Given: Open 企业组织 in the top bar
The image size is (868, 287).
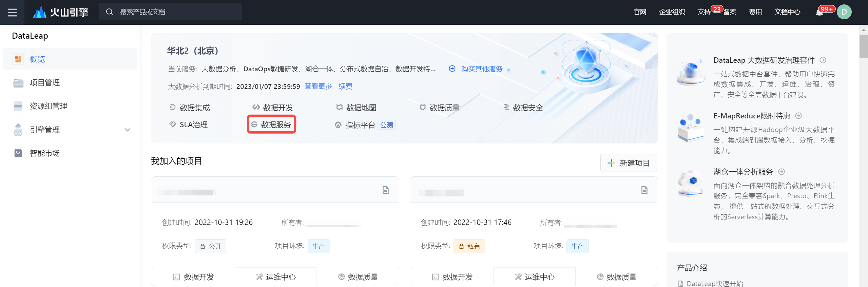Looking at the screenshot, I should pos(672,12).
